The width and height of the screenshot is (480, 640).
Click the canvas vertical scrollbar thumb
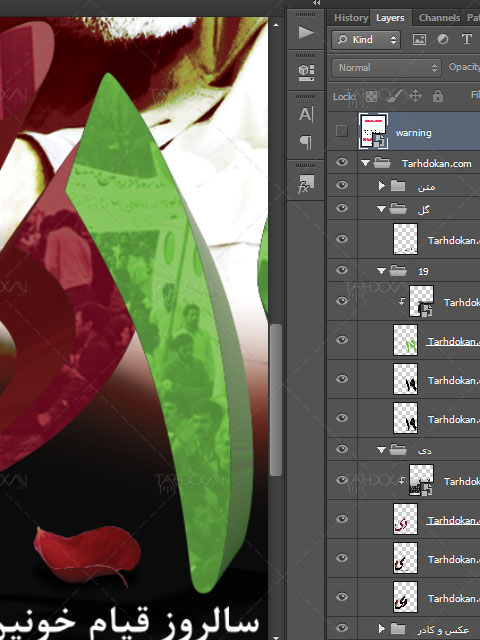[276, 400]
